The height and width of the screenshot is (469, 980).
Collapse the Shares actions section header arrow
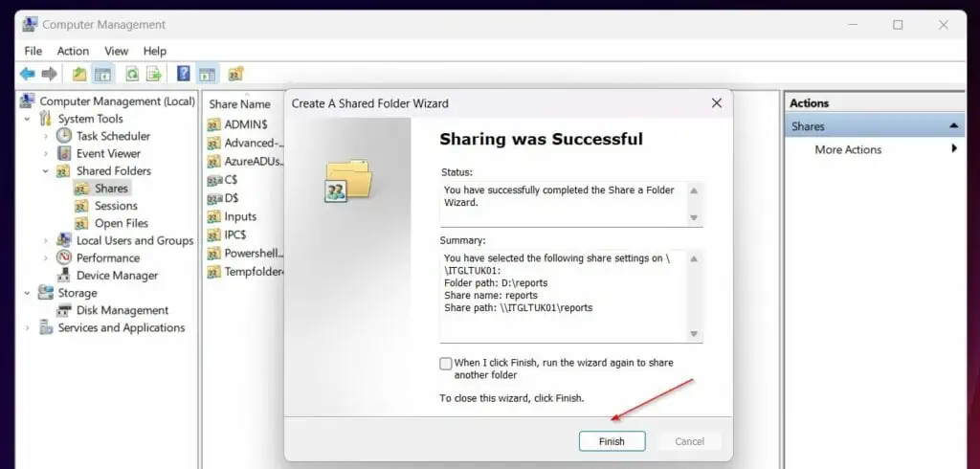click(x=954, y=126)
